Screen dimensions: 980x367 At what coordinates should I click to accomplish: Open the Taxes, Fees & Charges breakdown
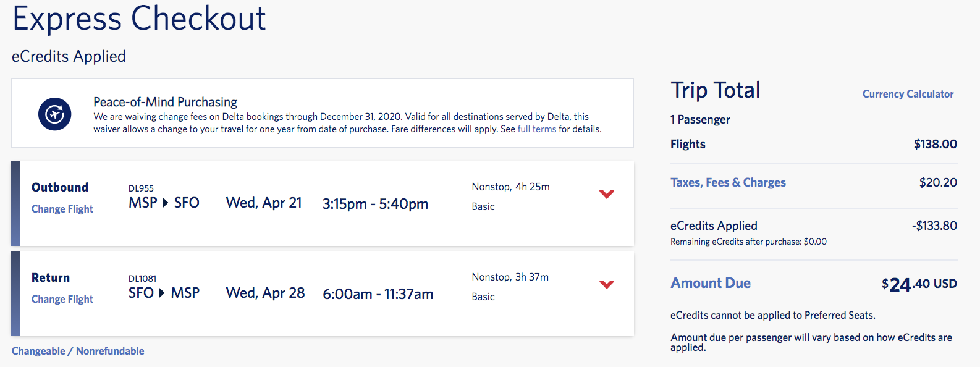(x=728, y=182)
